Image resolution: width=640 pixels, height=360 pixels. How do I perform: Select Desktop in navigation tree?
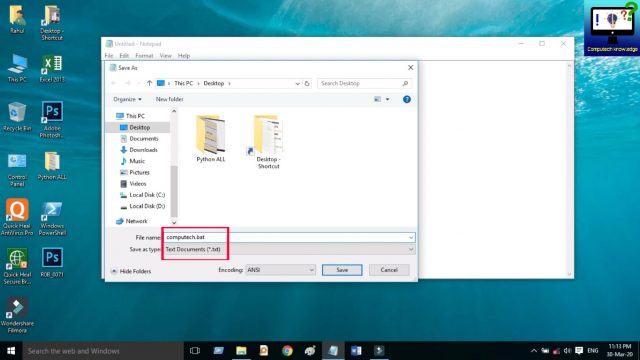tap(139, 127)
